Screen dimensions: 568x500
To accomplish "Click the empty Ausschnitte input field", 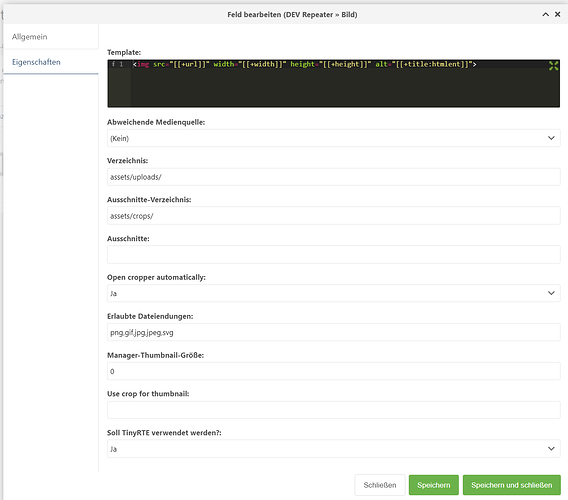I will 334,254.
